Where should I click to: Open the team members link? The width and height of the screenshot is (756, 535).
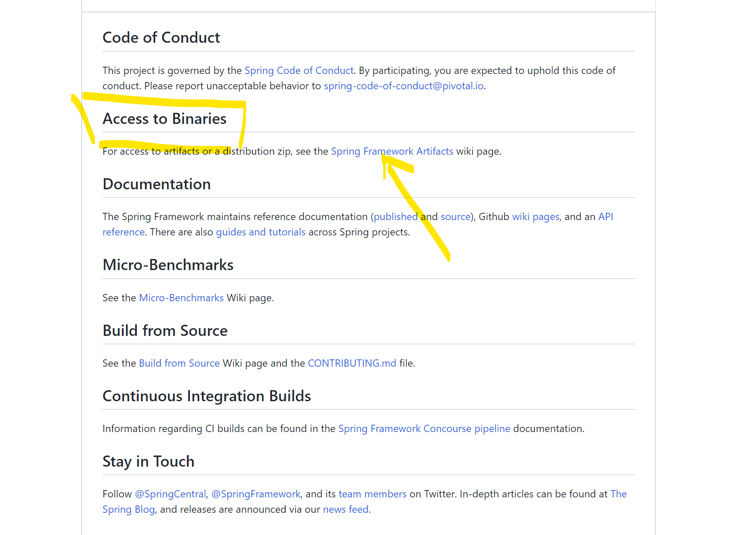coord(372,494)
